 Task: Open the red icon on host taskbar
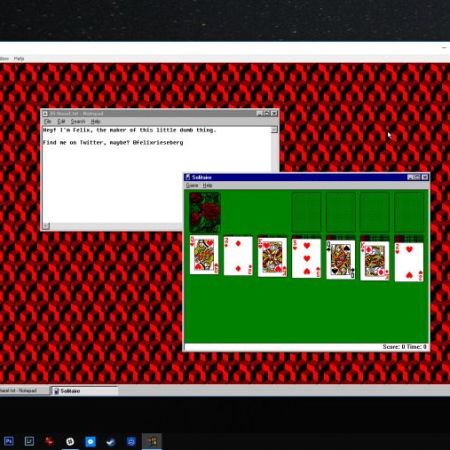pyautogui.click(x=49, y=442)
